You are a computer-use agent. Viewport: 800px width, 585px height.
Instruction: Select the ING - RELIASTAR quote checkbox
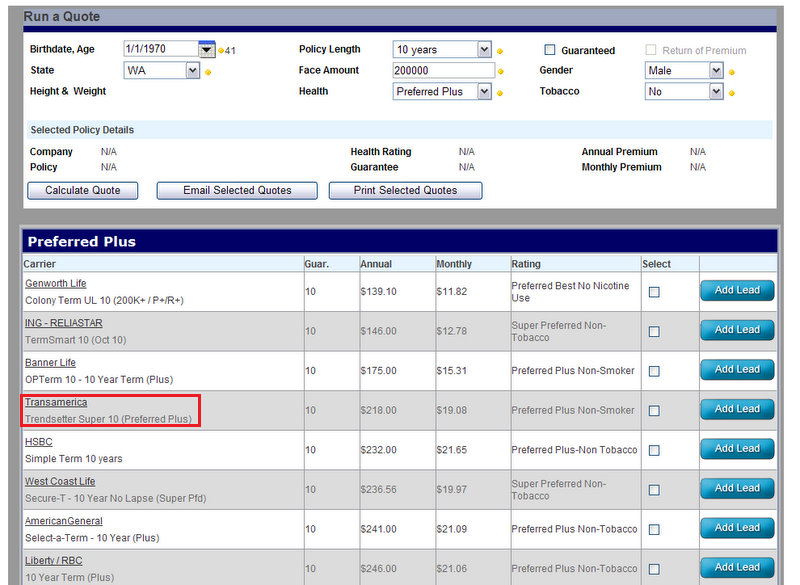pyautogui.click(x=654, y=332)
